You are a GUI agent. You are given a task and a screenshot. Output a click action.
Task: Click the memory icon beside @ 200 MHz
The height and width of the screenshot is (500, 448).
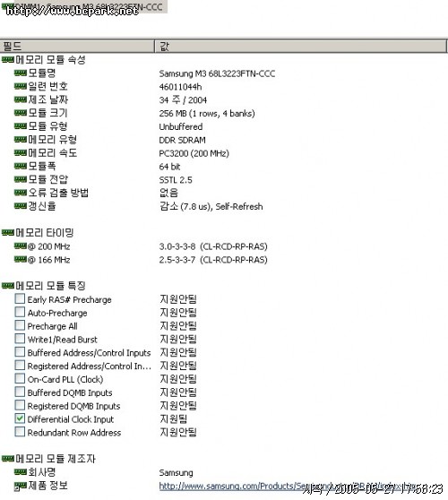click(20, 246)
